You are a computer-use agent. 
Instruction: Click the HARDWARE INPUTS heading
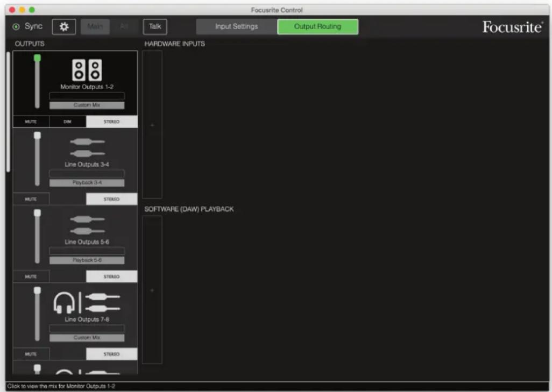pyautogui.click(x=175, y=44)
